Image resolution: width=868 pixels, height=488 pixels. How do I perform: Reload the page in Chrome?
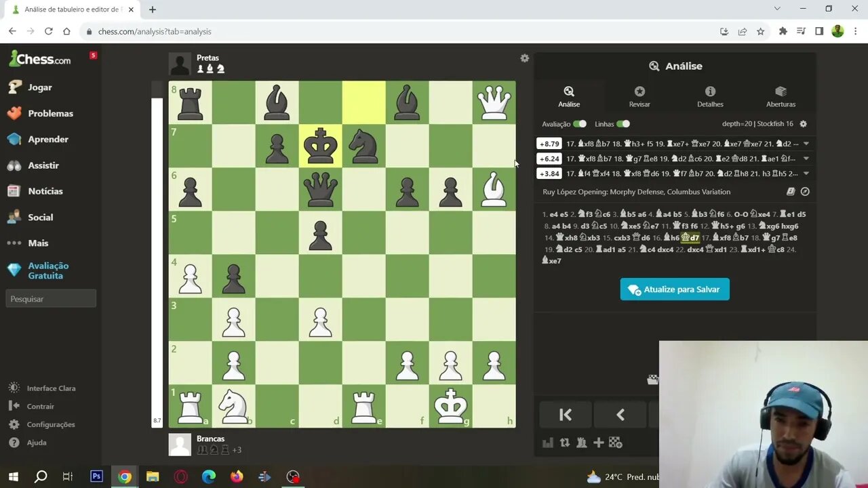[48, 31]
